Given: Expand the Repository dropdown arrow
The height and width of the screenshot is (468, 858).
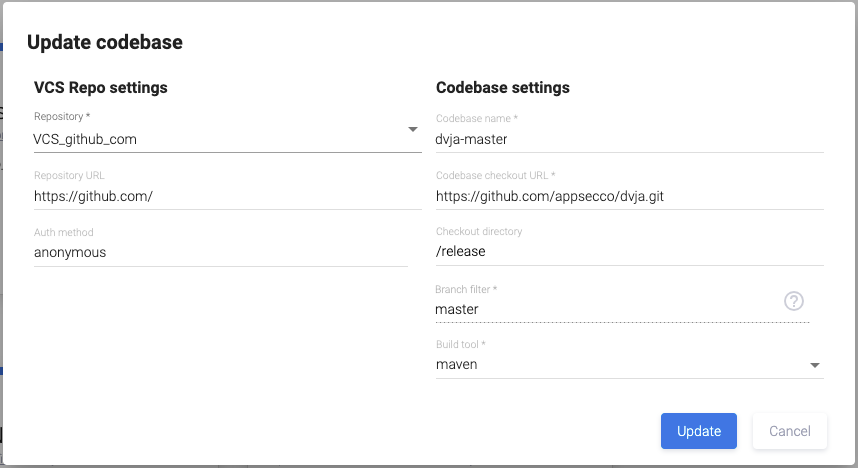Looking at the screenshot, I should point(413,130).
